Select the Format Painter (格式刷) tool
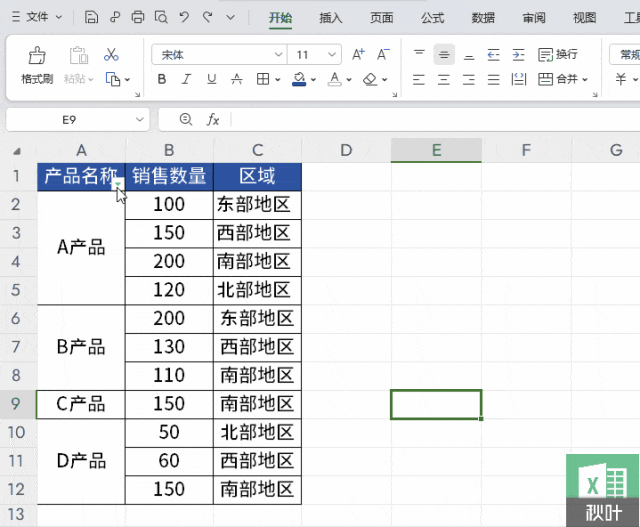The height and width of the screenshot is (527, 640). 37,66
